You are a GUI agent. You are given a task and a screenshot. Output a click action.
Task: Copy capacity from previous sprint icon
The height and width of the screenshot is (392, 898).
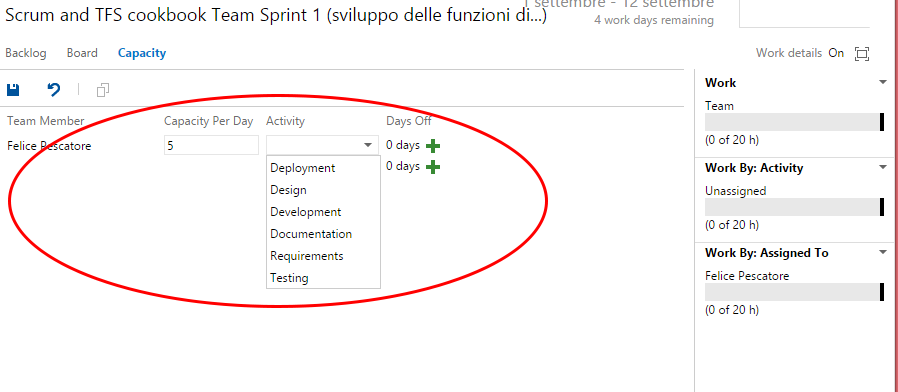(x=103, y=90)
